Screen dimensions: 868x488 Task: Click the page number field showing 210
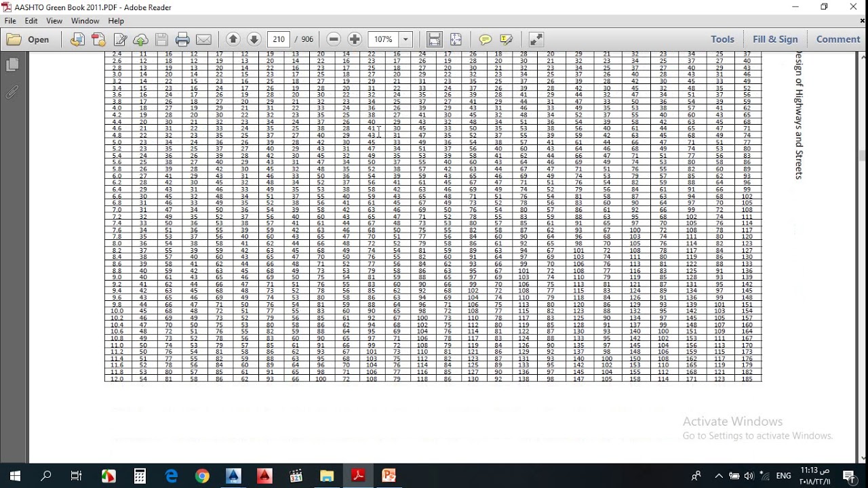point(279,39)
